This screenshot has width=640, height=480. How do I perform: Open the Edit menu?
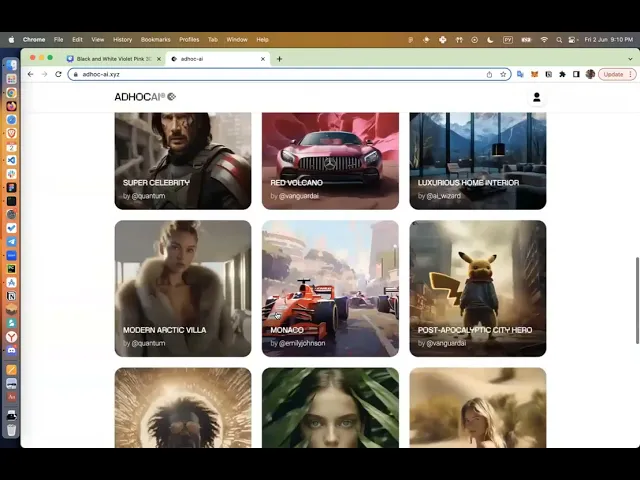pyautogui.click(x=77, y=40)
